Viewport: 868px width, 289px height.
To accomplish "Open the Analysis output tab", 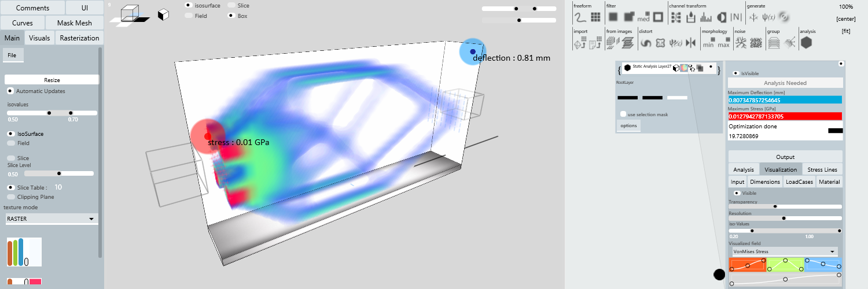I will tap(744, 169).
